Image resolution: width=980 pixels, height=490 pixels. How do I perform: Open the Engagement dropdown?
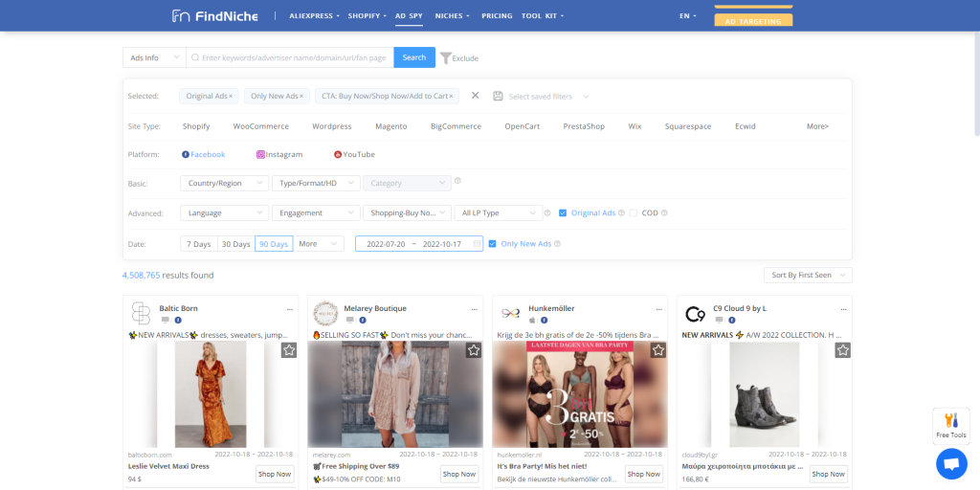[316, 213]
